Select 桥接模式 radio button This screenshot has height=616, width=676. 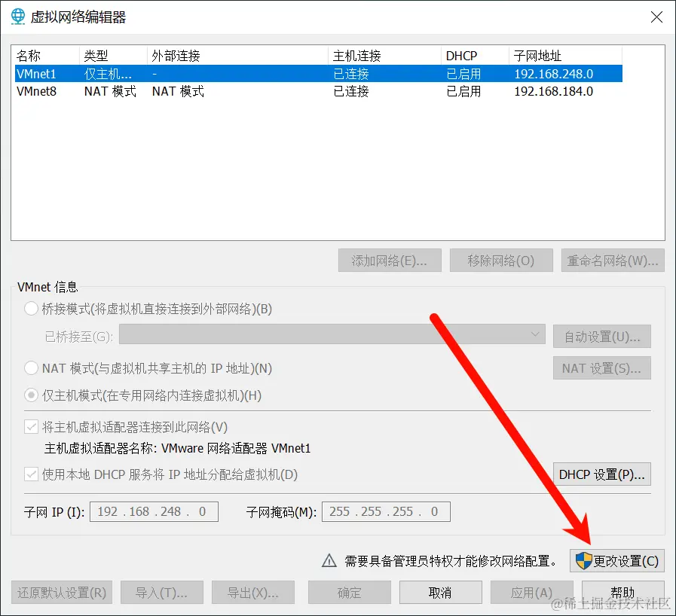coord(31,309)
